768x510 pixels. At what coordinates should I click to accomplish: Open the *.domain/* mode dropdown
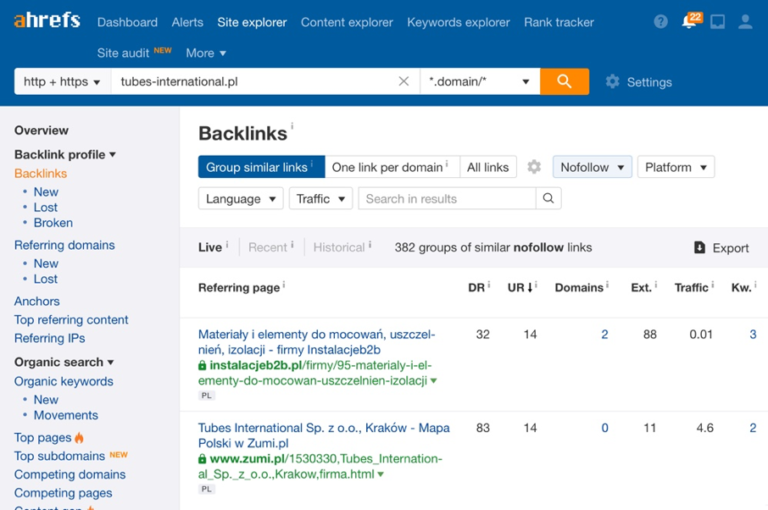(480, 81)
